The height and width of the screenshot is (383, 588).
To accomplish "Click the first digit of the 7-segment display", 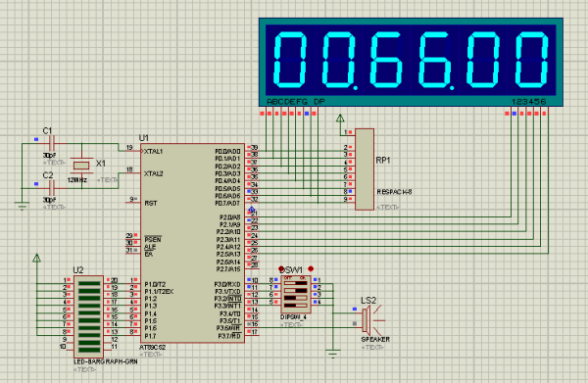I will click(290, 60).
